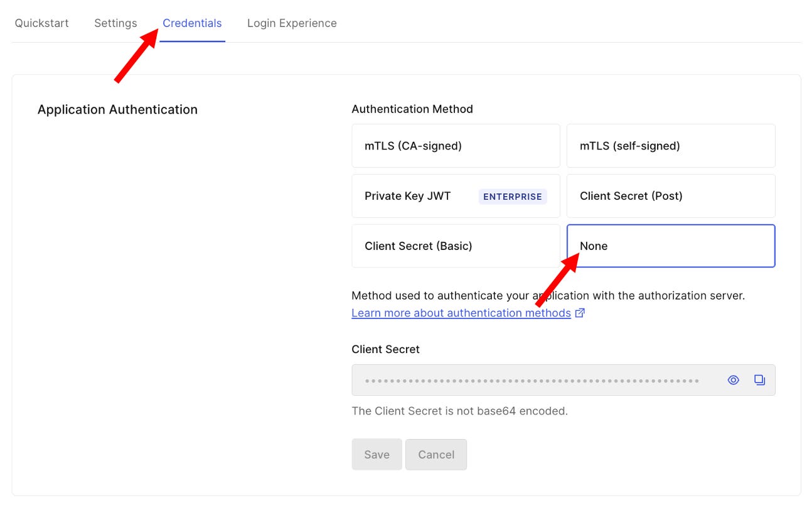812x510 pixels.
Task: Select the None authentication method
Action: 671,246
